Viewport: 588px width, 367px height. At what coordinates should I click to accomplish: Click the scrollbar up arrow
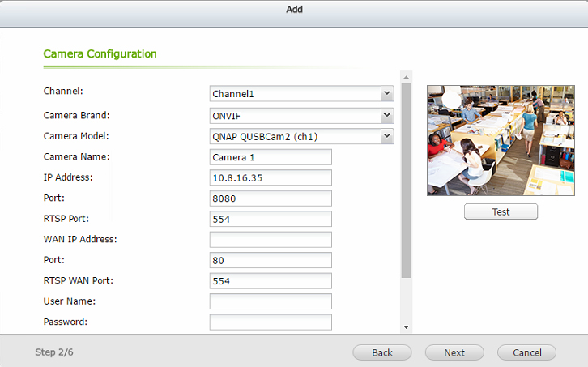coord(406,77)
